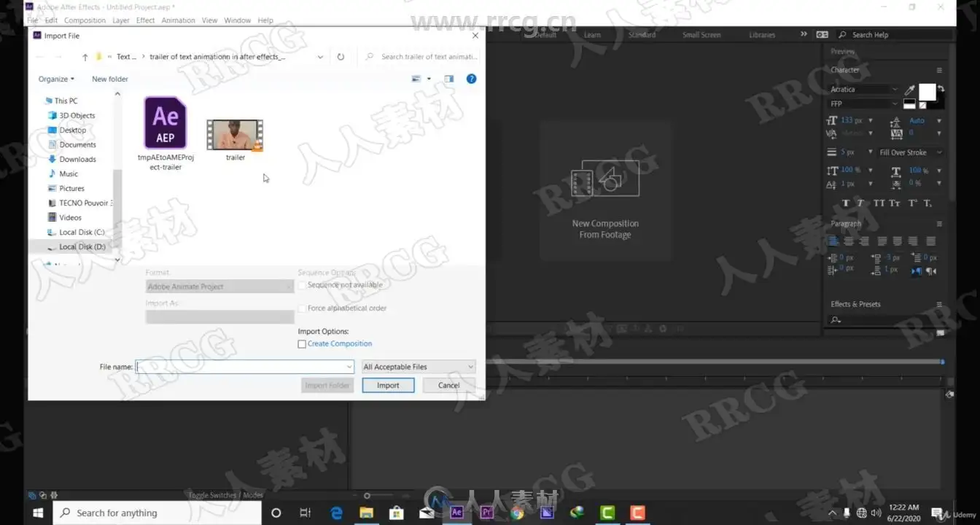Open the Help menu
Viewport: 980px width, 525px height.
(265, 20)
